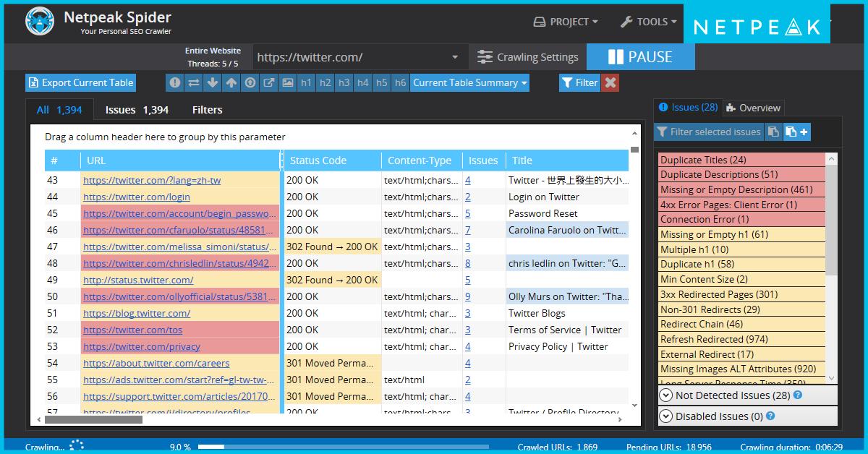Screen dimensions: 868x454
Task: Open the https://twitter.com/login link
Action: point(137,197)
